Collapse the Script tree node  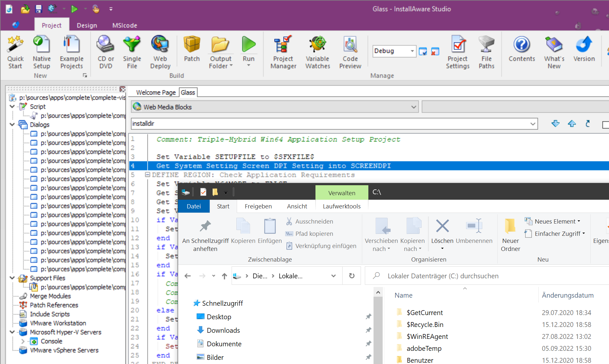pos(12,106)
